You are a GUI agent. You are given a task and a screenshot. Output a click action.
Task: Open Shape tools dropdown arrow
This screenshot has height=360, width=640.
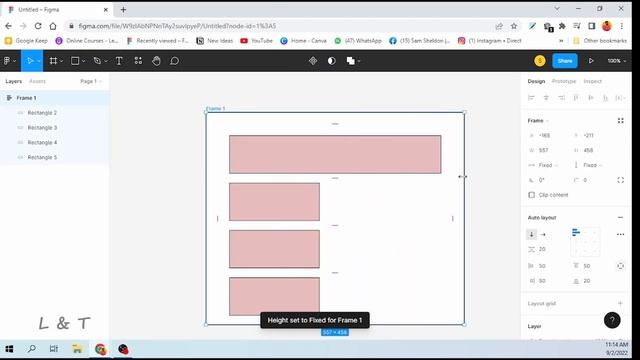(83, 61)
